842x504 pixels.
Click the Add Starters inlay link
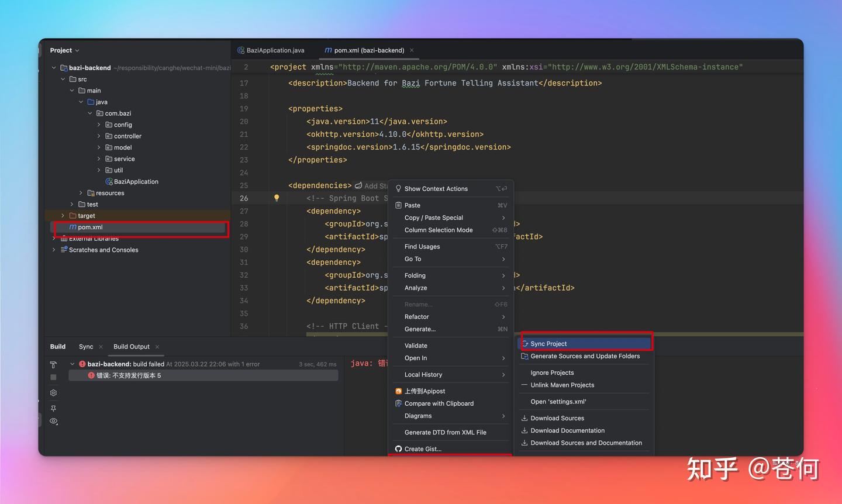[x=375, y=186]
